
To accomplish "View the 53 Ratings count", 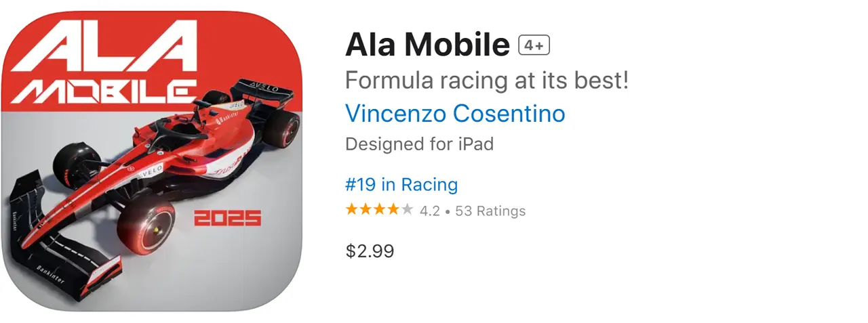I will click(x=490, y=211).
